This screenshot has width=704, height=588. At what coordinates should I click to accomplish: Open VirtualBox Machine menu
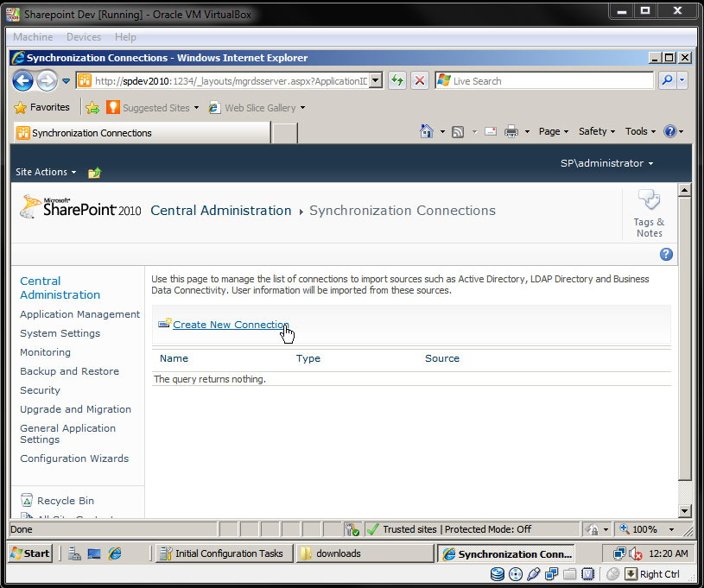click(33, 37)
